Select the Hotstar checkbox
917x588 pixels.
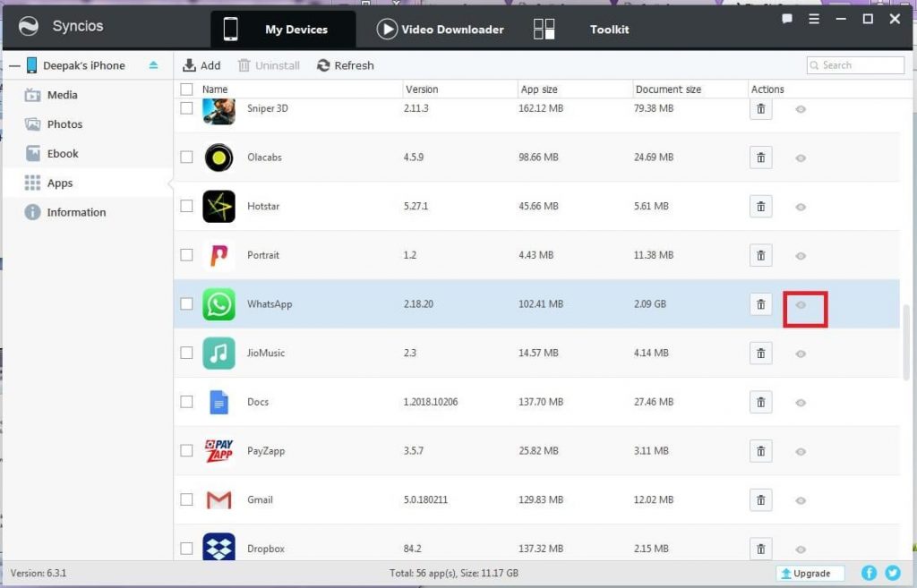coord(186,206)
